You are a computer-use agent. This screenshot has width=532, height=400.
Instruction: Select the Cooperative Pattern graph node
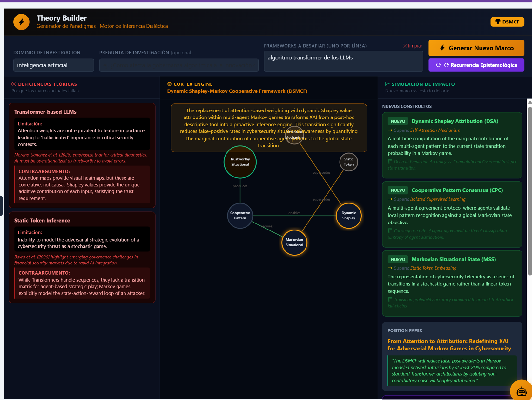coord(240,216)
